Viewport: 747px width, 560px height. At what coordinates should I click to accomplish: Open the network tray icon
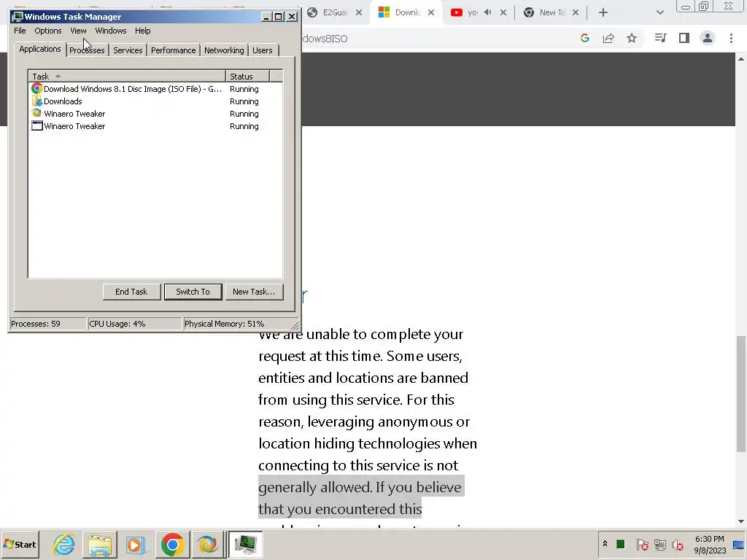pos(659,544)
